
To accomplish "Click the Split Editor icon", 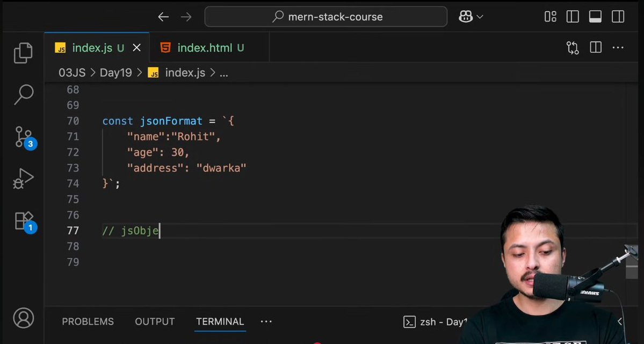I will [x=595, y=47].
